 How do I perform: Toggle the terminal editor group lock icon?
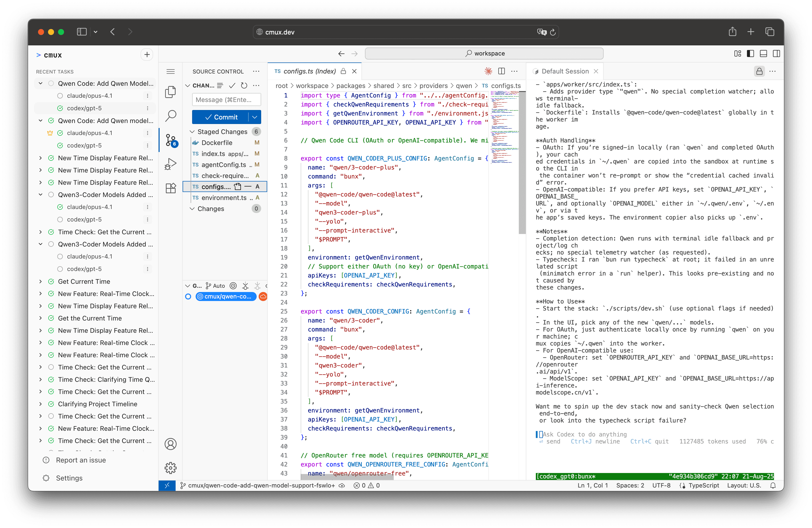[x=759, y=71]
